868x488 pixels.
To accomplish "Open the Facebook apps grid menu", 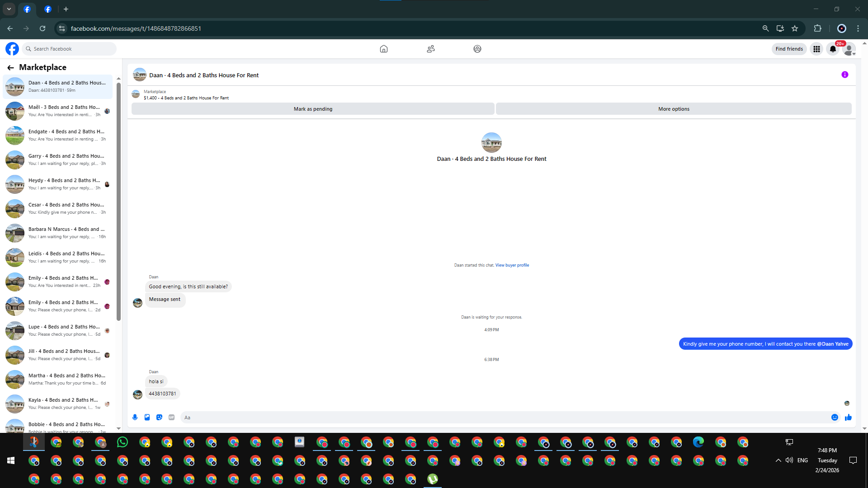I will click(816, 49).
